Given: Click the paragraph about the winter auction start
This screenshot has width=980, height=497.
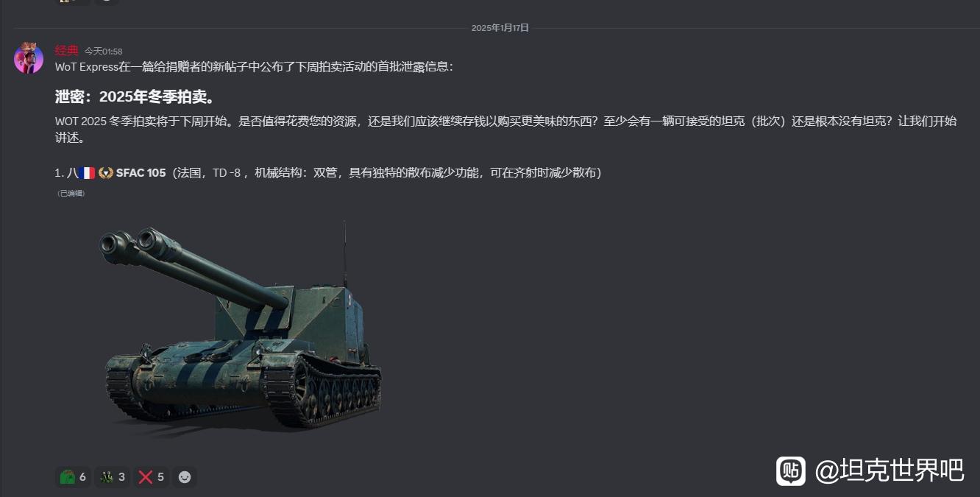Looking at the screenshot, I should [x=505, y=129].
